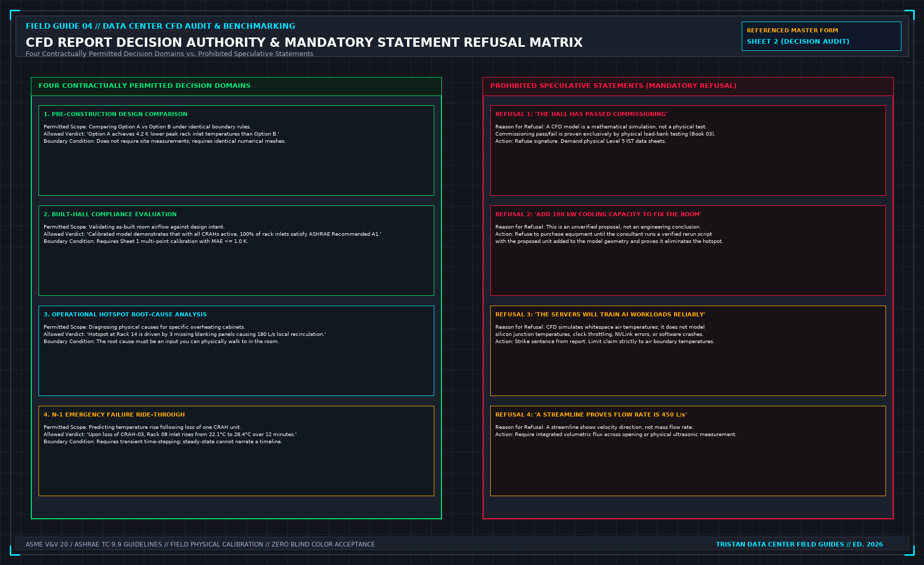
Task: Click 'Requires Sheet 1 multi-point calibration with MAE <= 1.0 K'
Action: 146,241
